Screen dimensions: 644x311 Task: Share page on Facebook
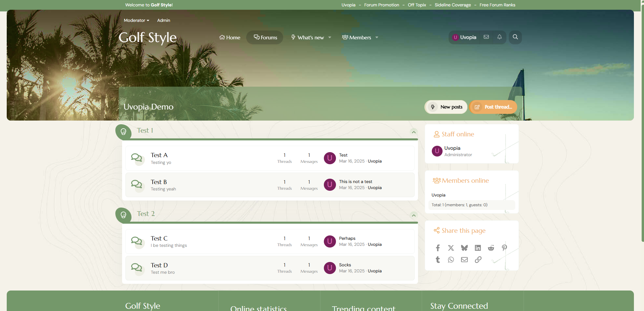click(x=438, y=248)
